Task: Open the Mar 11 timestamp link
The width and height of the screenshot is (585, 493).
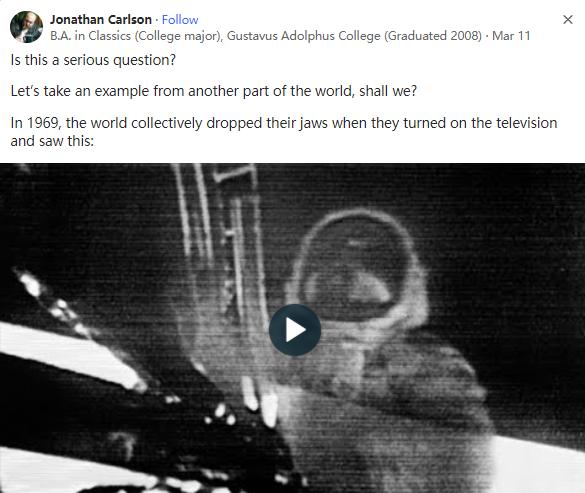Action: [x=511, y=36]
